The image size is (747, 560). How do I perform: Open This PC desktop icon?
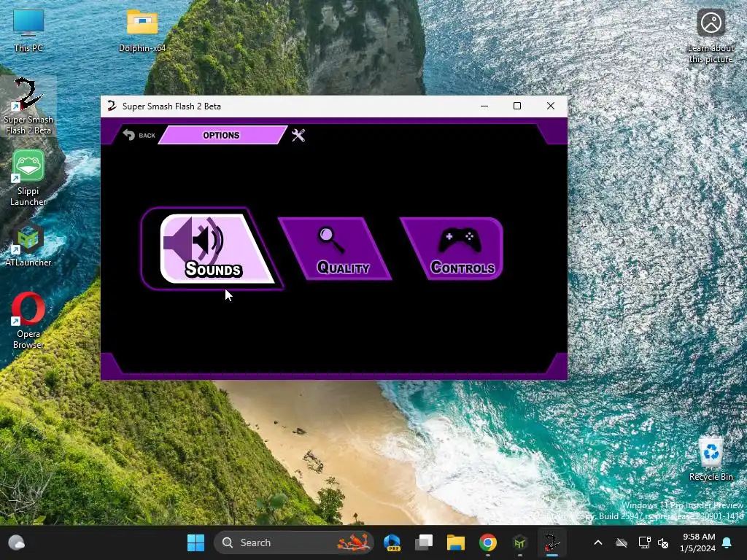click(28, 29)
